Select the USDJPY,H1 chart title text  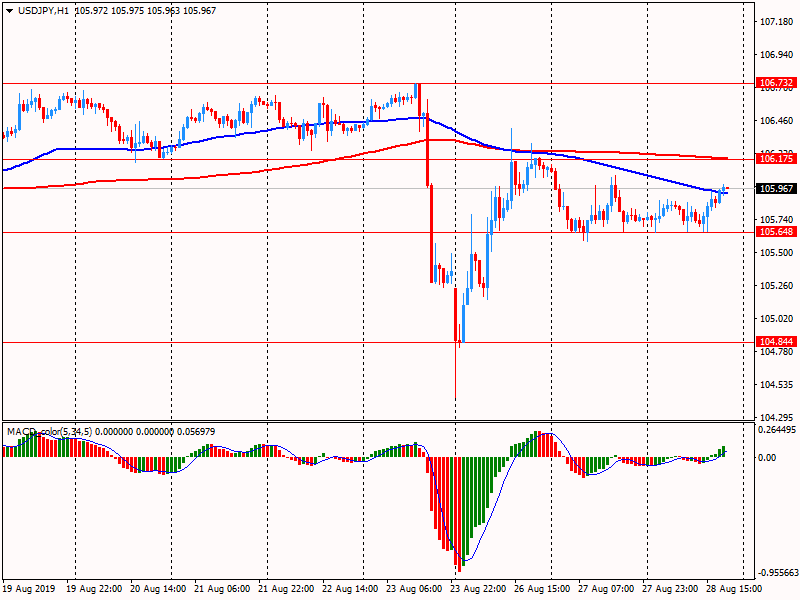tap(43, 11)
